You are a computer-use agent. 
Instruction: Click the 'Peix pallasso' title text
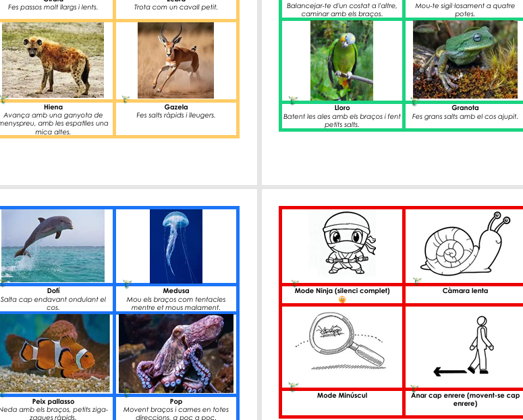[53, 402]
